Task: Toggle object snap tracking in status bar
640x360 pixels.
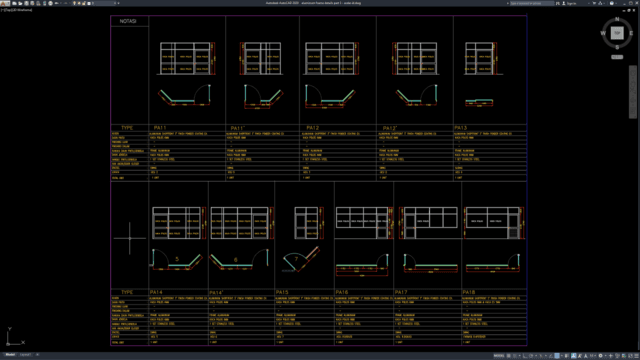Action: (x=551, y=356)
